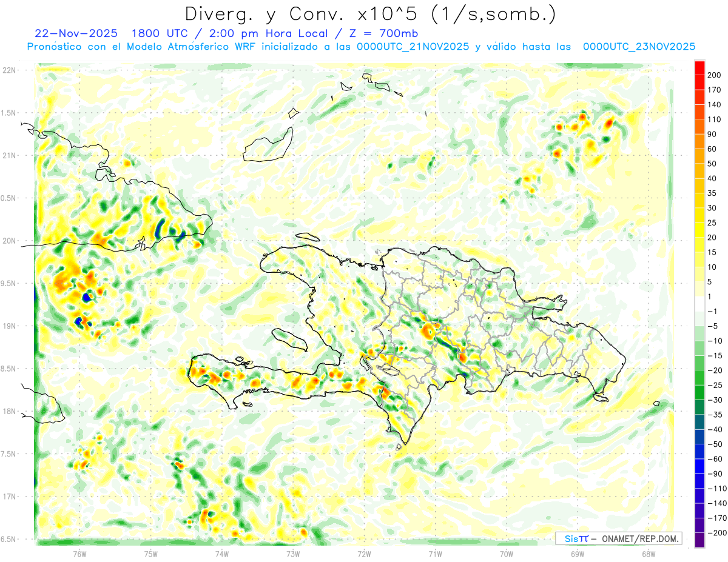This screenshot has height=562, width=728.
Task: Click the '75W' longitude label
Action: pyautogui.click(x=151, y=554)
